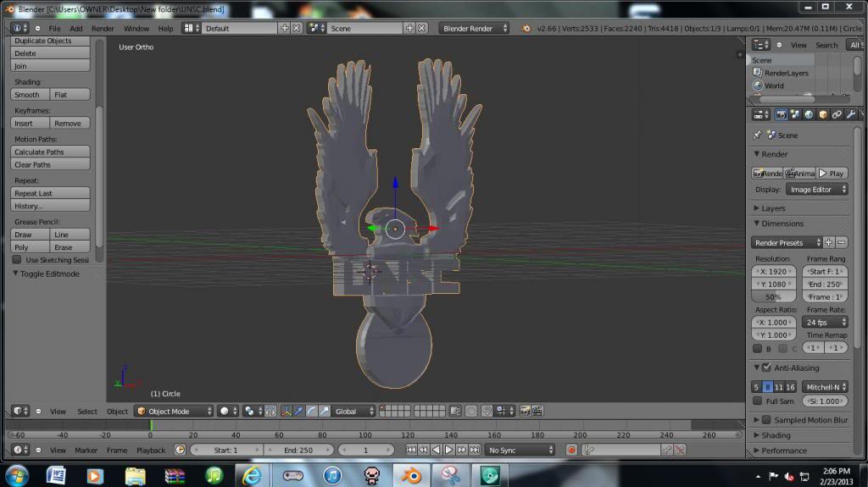Click the Play animation arrow in timeline
This screenshot has height=487, width=868.
pos(449,450)
